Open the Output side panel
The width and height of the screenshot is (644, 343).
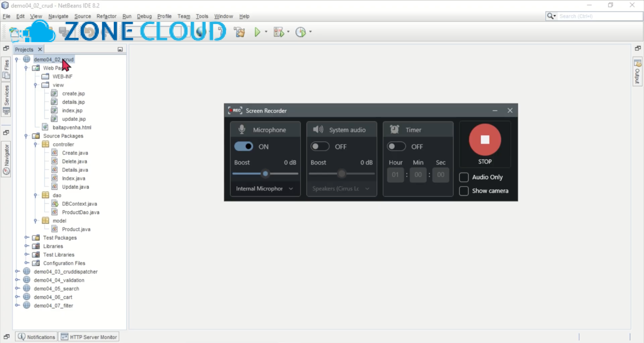[637, 72]
